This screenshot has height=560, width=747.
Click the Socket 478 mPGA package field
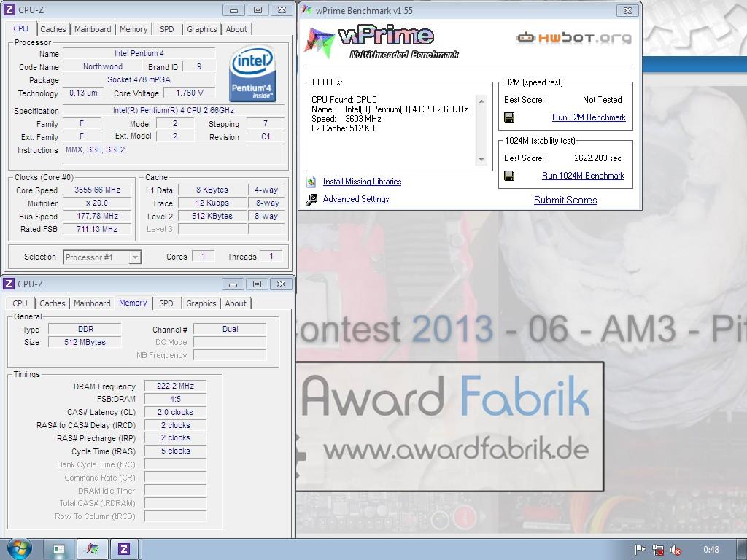(139, 80)
